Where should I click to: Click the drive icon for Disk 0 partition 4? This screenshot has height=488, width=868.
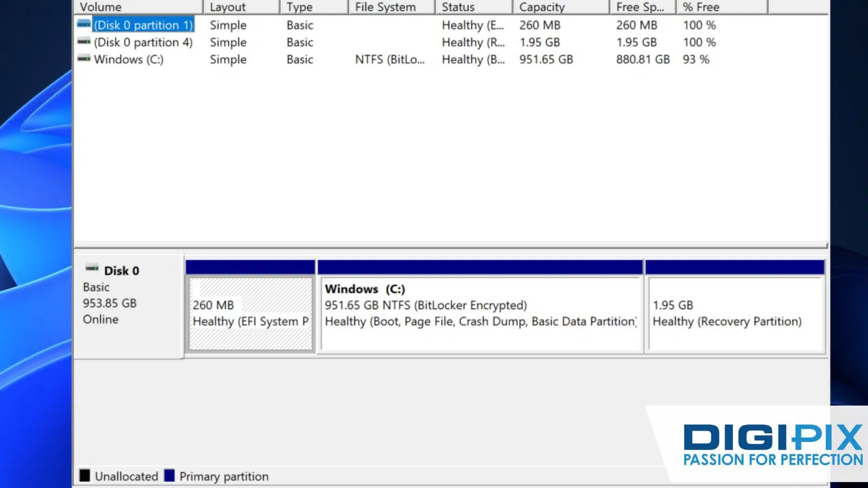pos(84,42)
